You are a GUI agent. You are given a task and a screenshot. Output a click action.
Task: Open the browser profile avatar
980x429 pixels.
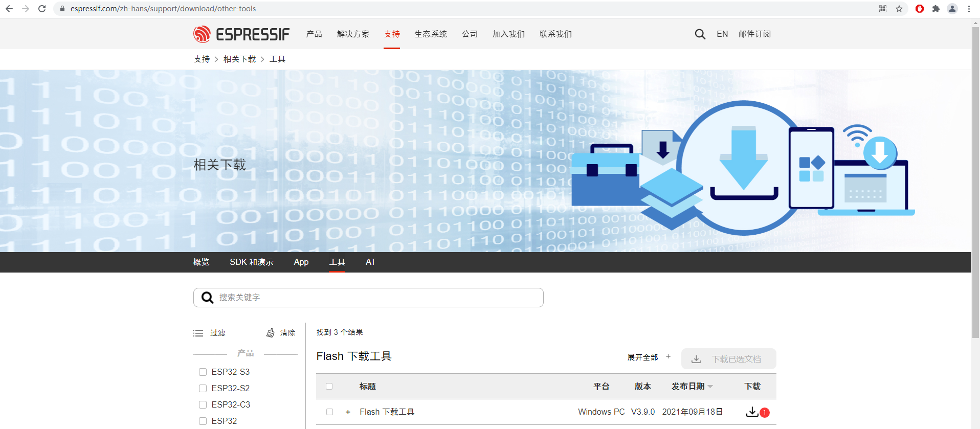pos(952,9)
